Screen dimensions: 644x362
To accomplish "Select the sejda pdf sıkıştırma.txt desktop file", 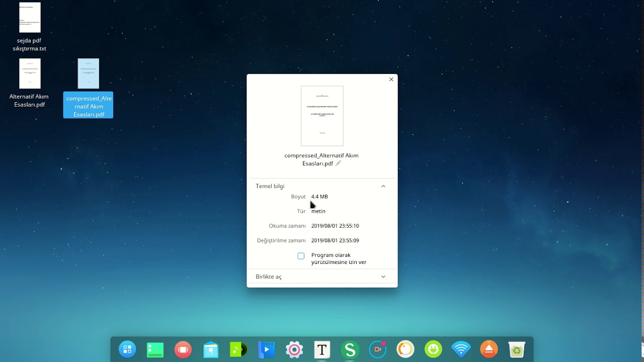I will coord(30,28).
